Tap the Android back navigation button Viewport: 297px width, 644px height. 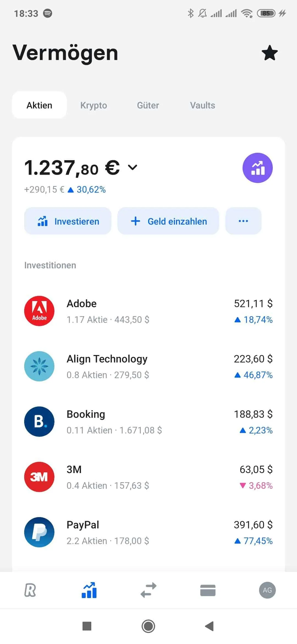pyautogui.click(x=210, y=626)
